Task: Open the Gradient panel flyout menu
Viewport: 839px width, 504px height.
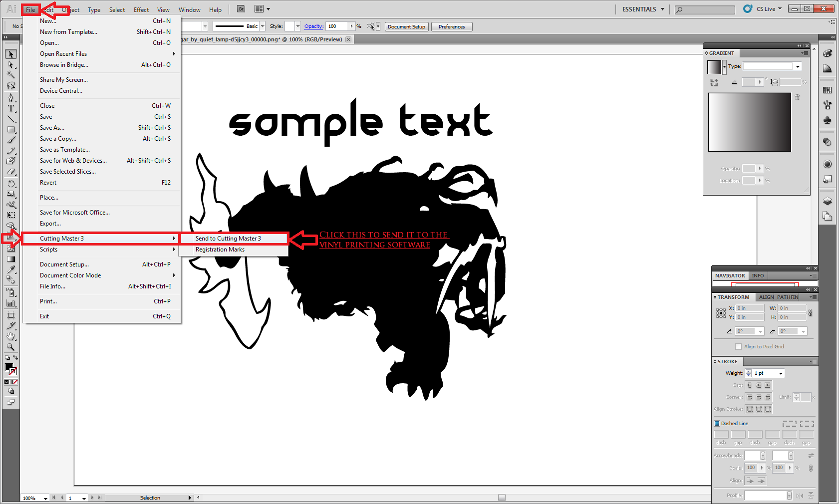Action: [x=805, y=53]
